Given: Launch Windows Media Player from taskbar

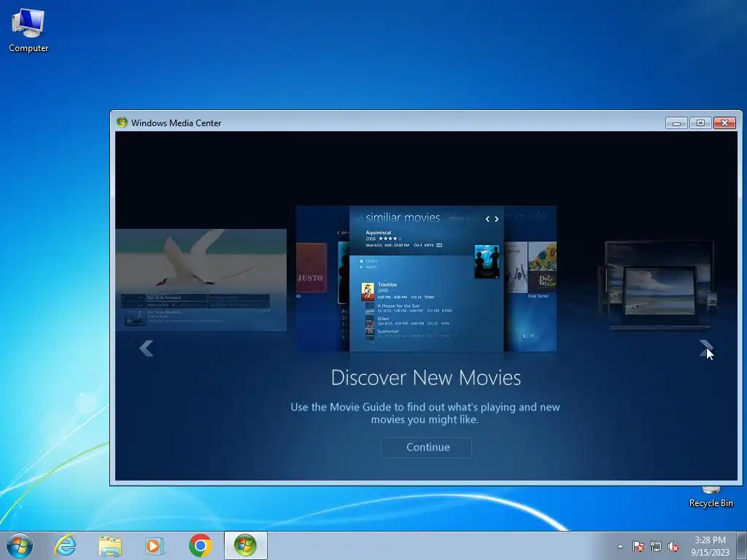Looking at the screenshot, I should [155, 545].
